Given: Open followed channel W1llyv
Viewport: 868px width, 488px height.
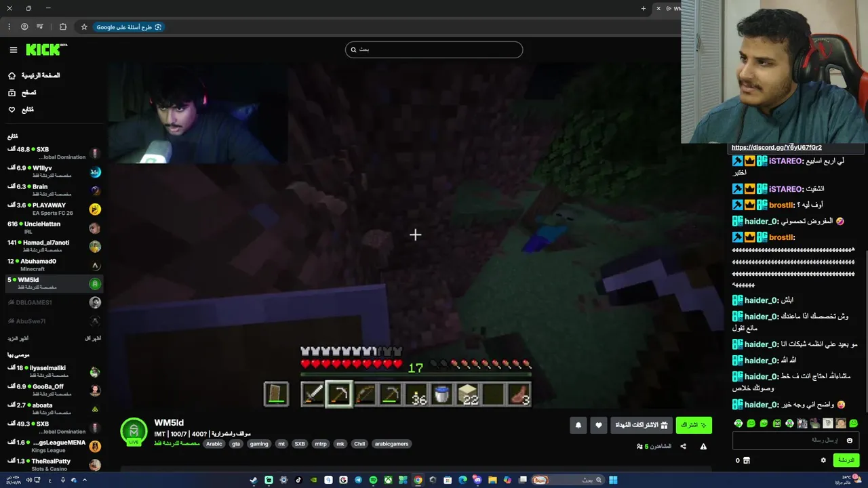Looking at the screenshot, I should click(53, 171).
